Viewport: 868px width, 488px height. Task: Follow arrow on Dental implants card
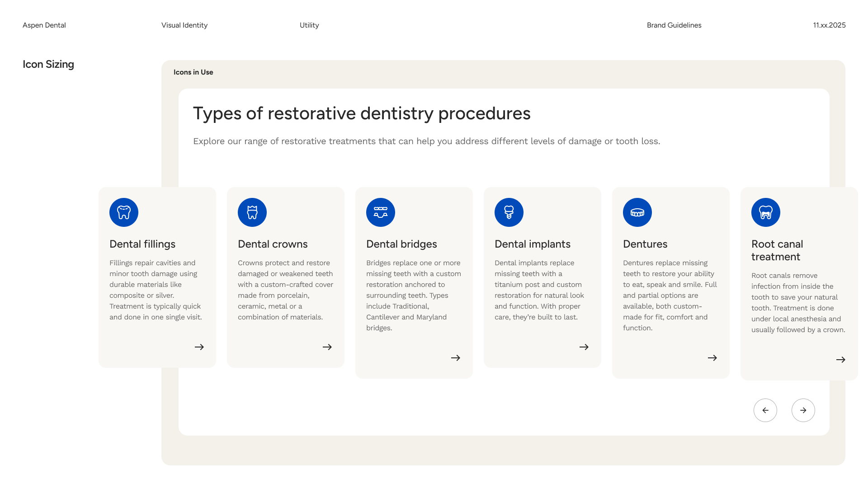(x=584, y=347)
